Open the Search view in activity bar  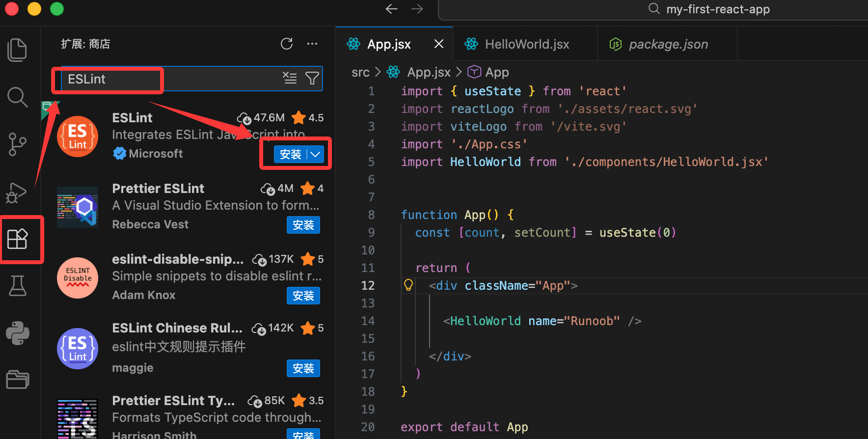point(18,97)
